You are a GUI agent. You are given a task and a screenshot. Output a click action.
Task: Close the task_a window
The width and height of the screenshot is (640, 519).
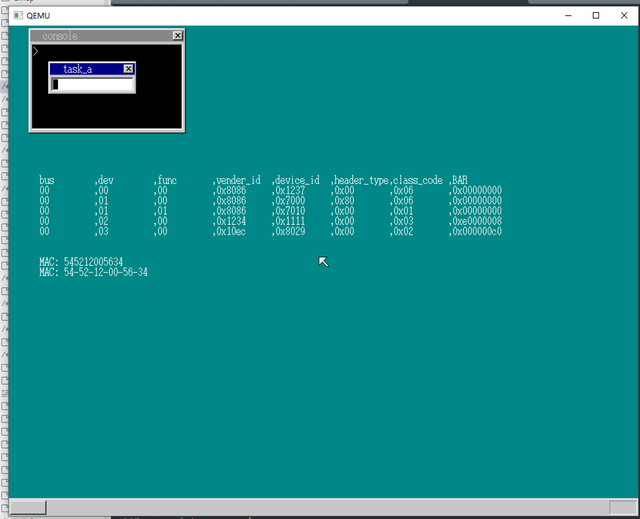tap(128, 69)
